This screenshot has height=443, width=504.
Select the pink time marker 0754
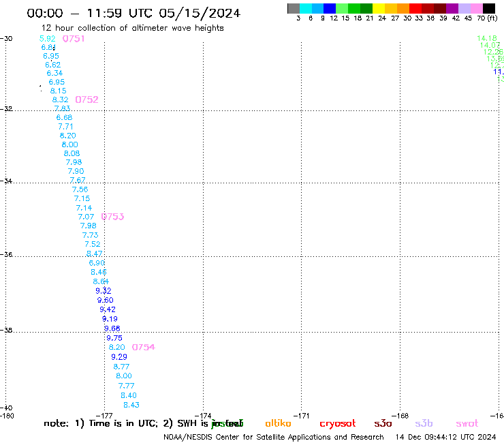click(x=143, y=347)
